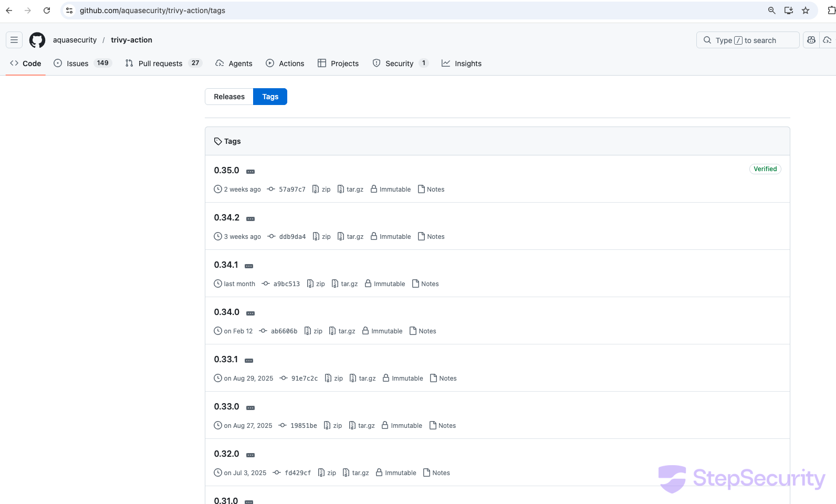
Task: Switch to the Releases view
Action: [x=229, y=97]
